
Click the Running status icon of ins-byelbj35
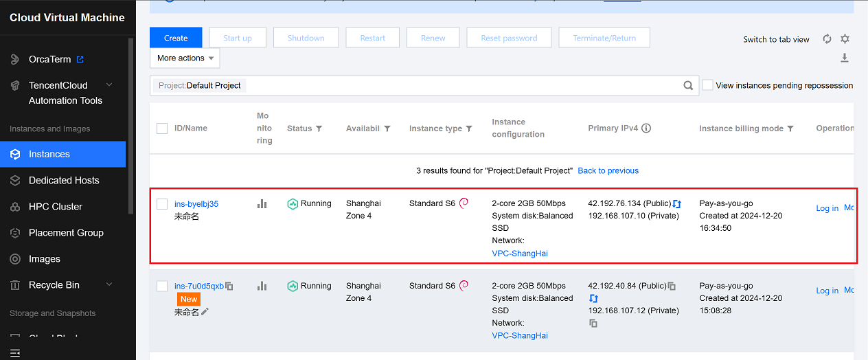(293, 204)
